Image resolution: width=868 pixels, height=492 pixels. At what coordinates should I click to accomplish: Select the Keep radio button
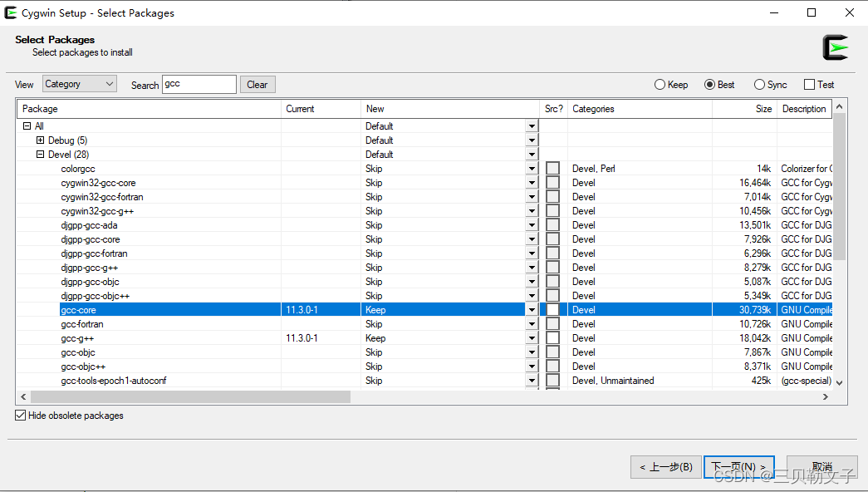pyautogui.click(x=671, y=85)
